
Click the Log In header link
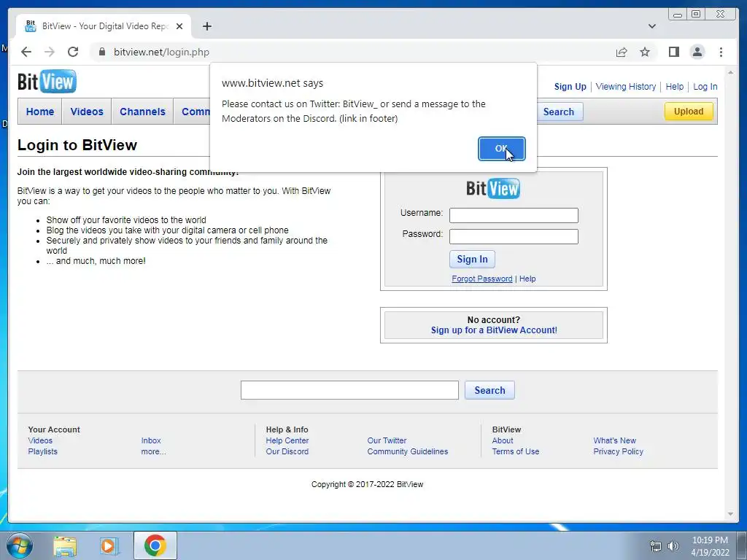705,87
